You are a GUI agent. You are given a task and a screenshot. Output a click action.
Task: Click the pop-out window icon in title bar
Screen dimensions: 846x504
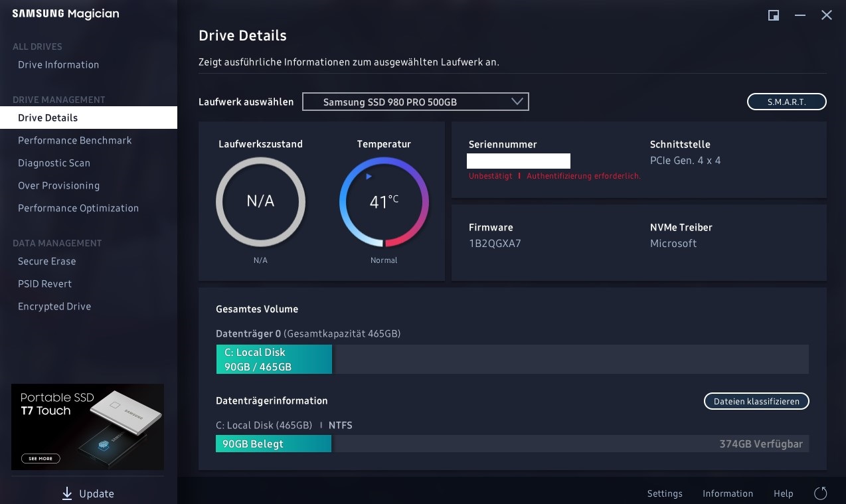pyautogui.click(x=772, y=15)
